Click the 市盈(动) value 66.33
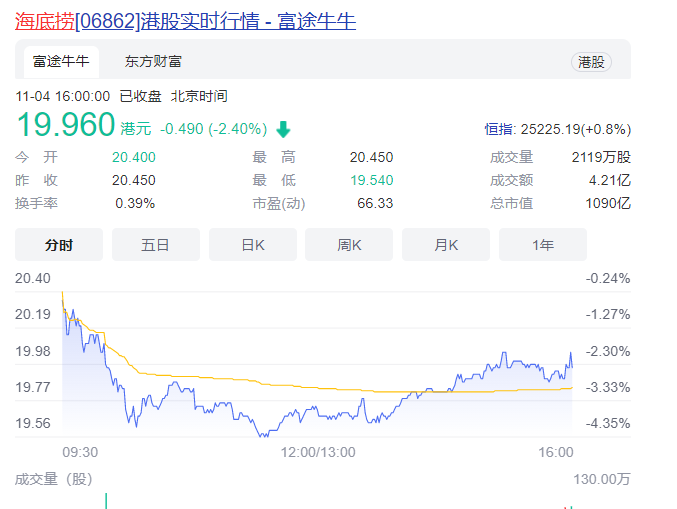This screenshot has width=677, height=509. point(375,203)
